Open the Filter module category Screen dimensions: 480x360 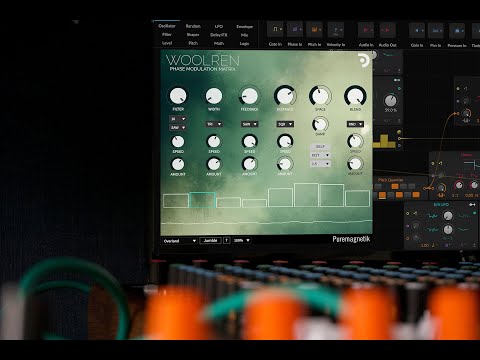(167, 34)
